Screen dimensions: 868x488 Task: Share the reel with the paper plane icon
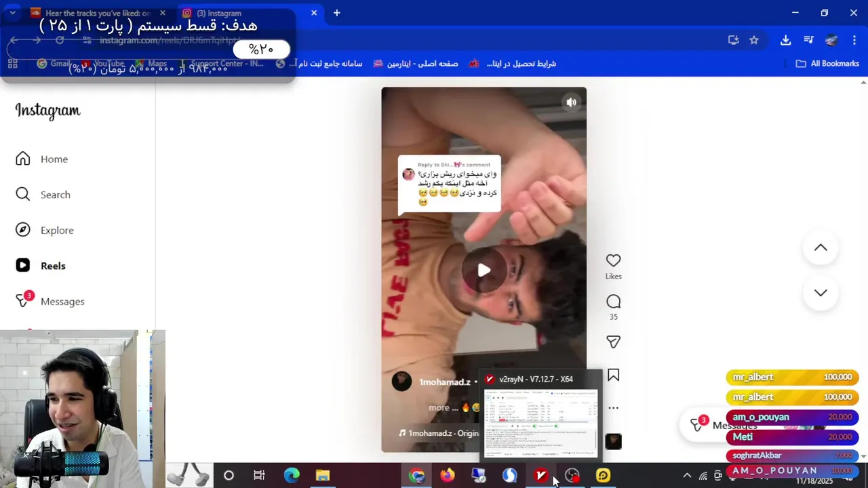point(613,342)
